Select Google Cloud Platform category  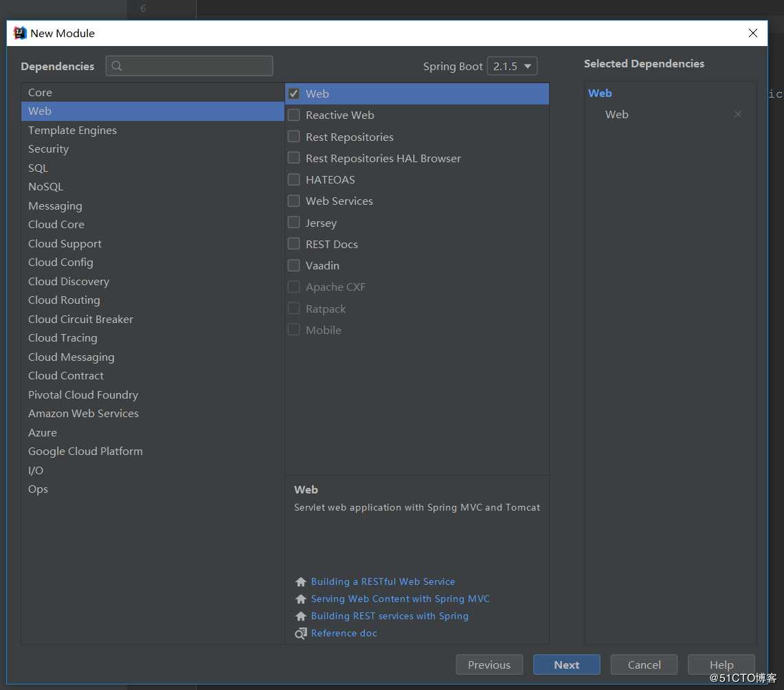pos(153,452)
